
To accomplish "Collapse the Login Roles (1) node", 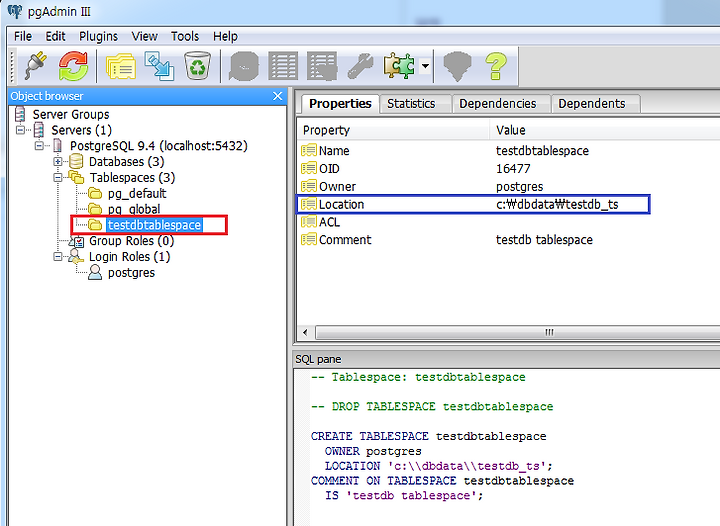I will (58, 257).
